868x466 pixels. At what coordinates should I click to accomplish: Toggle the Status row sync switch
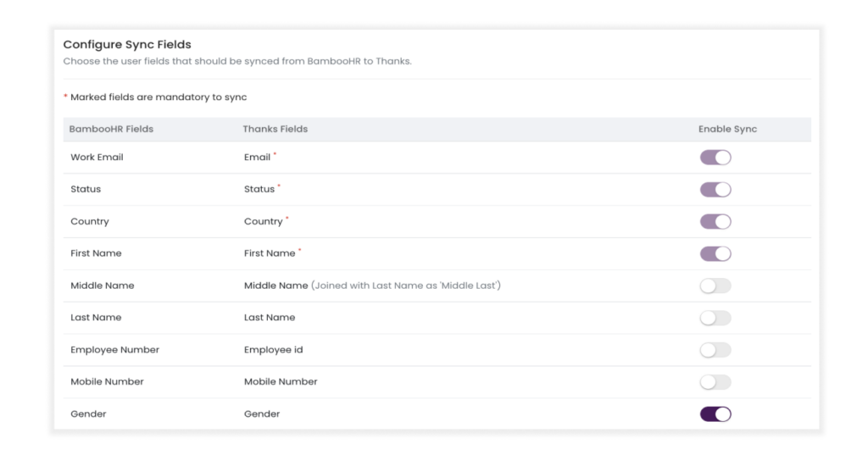tap(715, 190)
